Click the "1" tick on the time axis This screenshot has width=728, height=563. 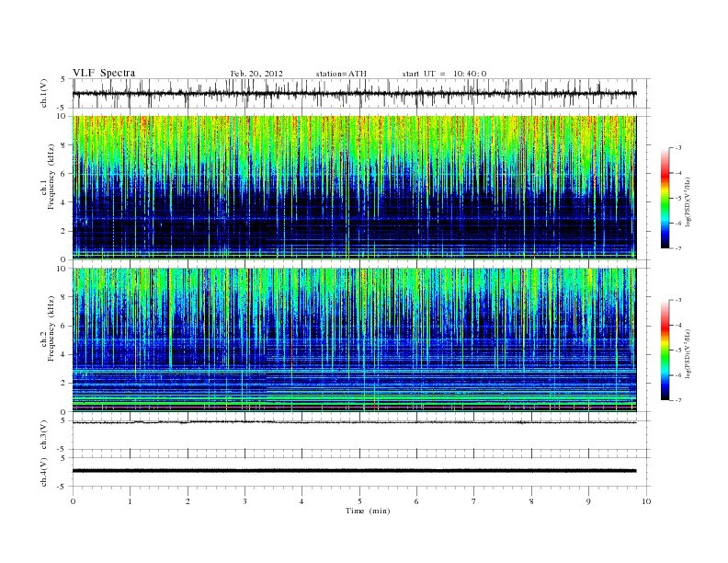click(130, 501)
